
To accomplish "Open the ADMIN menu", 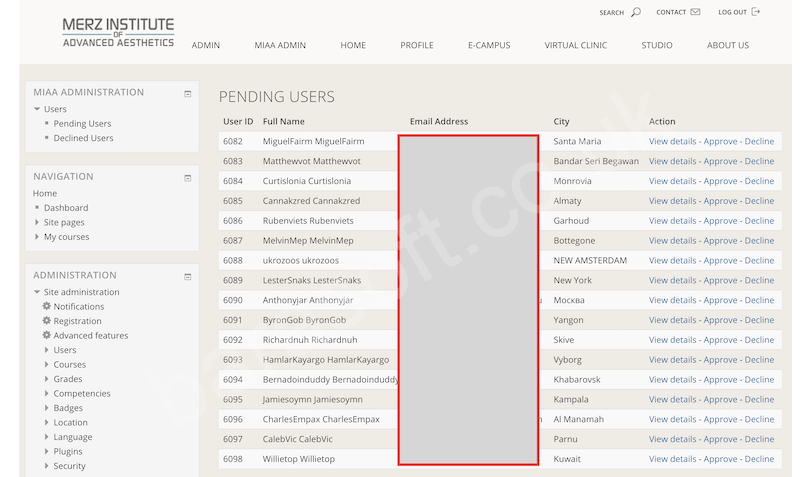I will coord(206,45).
